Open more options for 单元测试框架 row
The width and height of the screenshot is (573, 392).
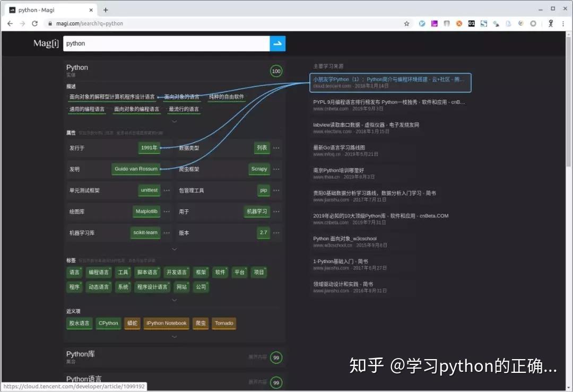pos(167,190)
